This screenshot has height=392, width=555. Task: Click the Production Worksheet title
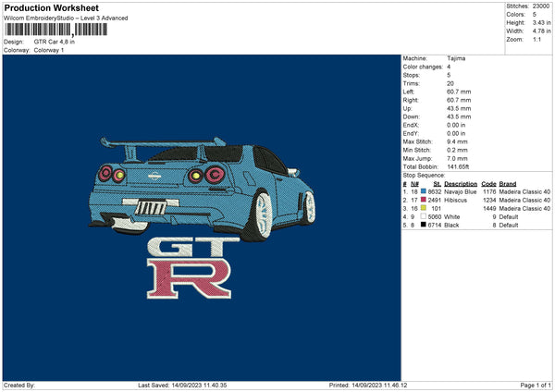click(51, 7)
